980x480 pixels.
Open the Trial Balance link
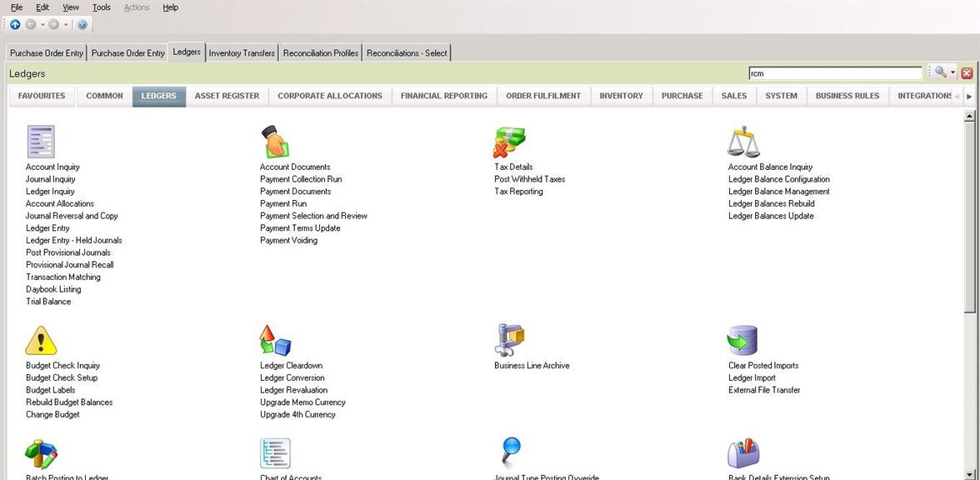(48, 302)
